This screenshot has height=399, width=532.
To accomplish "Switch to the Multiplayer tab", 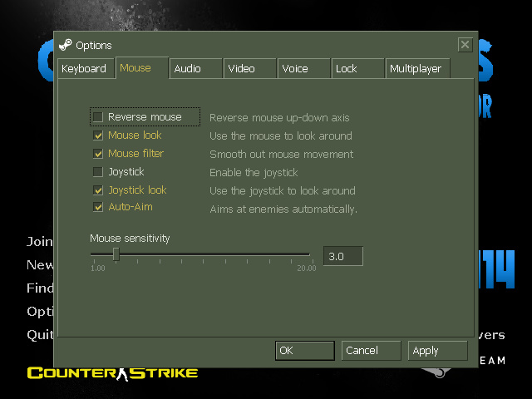I will pyautogui.click(x=416, y=69).
